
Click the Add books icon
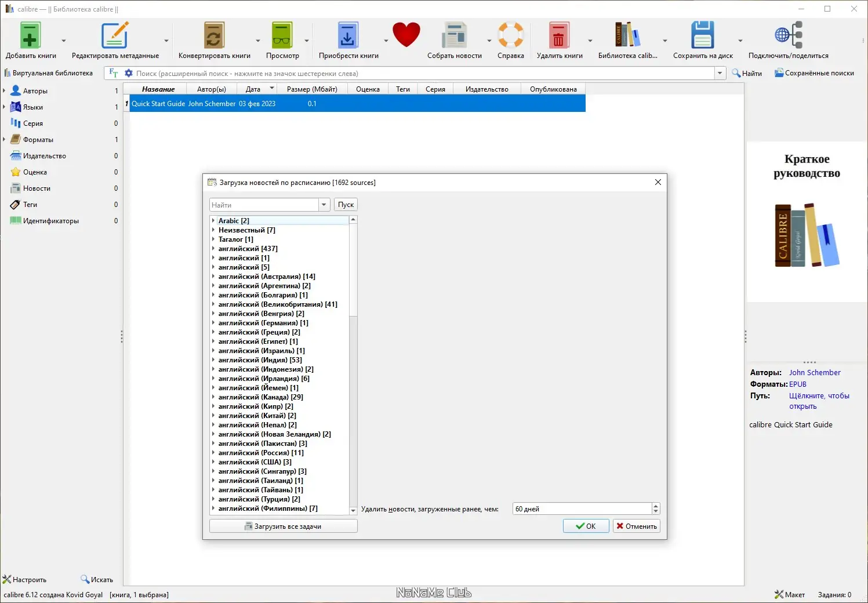pyautogui.click(x=30, y=35)
